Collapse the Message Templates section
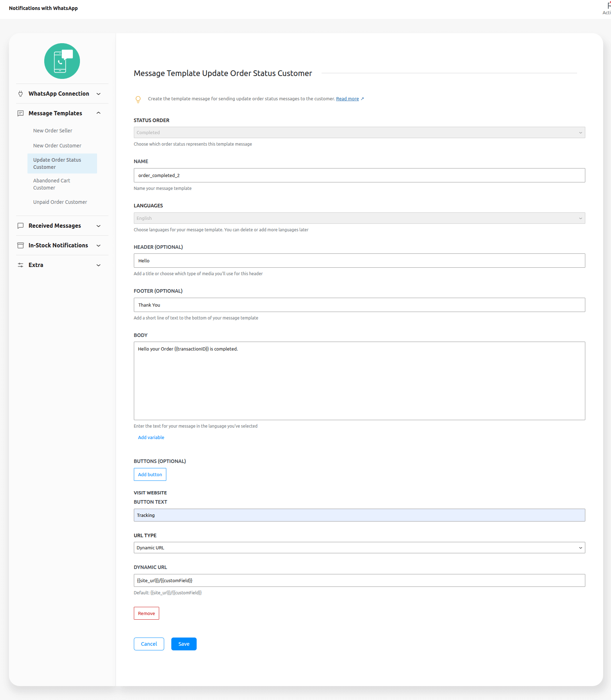Viewport: 611px width, 700px height. (x=99, y=113)
